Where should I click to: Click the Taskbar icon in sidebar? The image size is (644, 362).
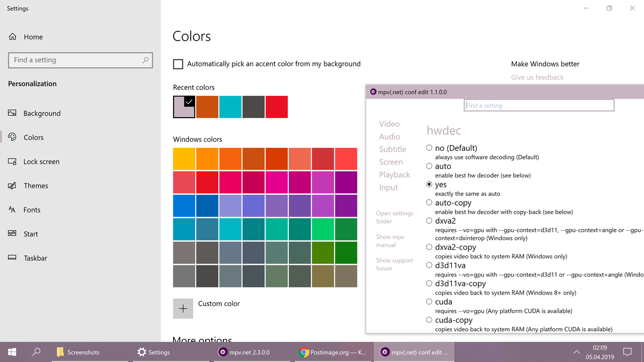pos(13,258)
